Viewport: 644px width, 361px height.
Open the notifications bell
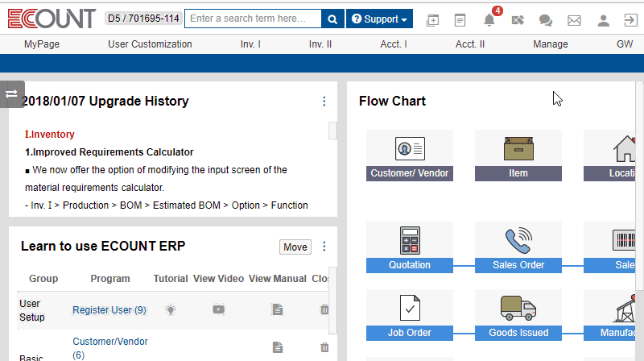[x=489, y=19]
